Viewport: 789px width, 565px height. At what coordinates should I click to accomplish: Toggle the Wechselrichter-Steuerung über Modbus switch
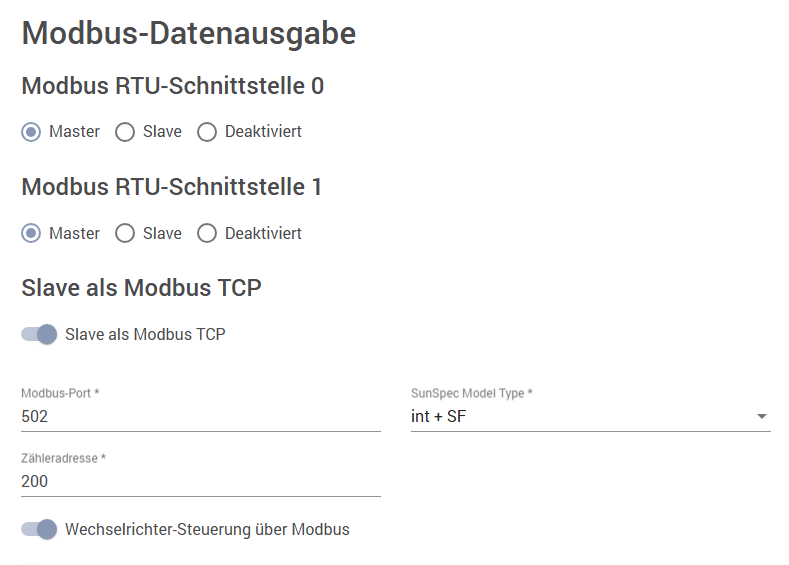tap(39, 529)
